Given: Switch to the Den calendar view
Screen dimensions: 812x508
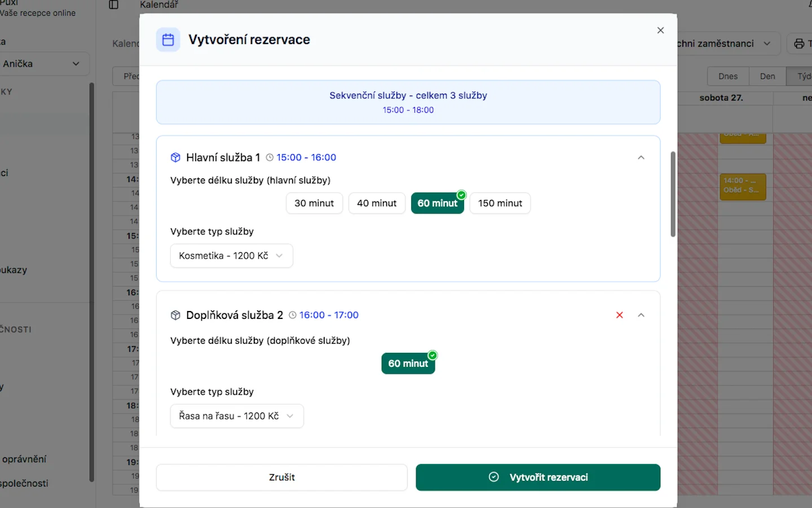Looking at the screenshot, I should (767, 76).
